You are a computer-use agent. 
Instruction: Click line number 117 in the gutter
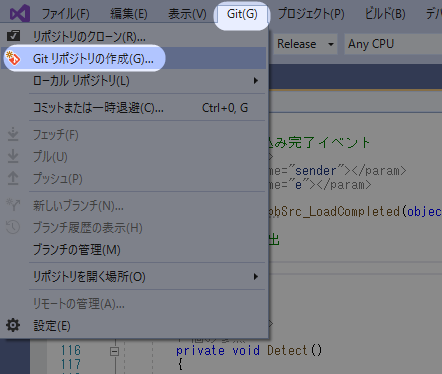pyautogui.click(x=71, y=364)
